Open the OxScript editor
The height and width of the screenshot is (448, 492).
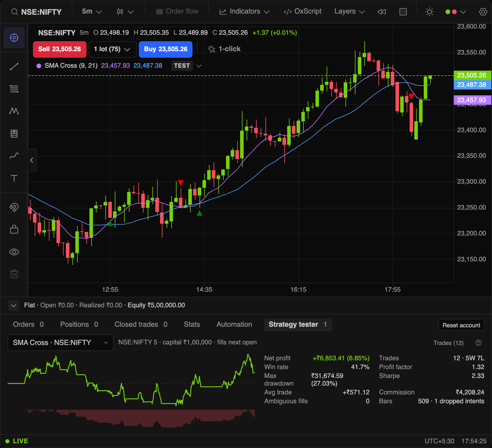302,11
